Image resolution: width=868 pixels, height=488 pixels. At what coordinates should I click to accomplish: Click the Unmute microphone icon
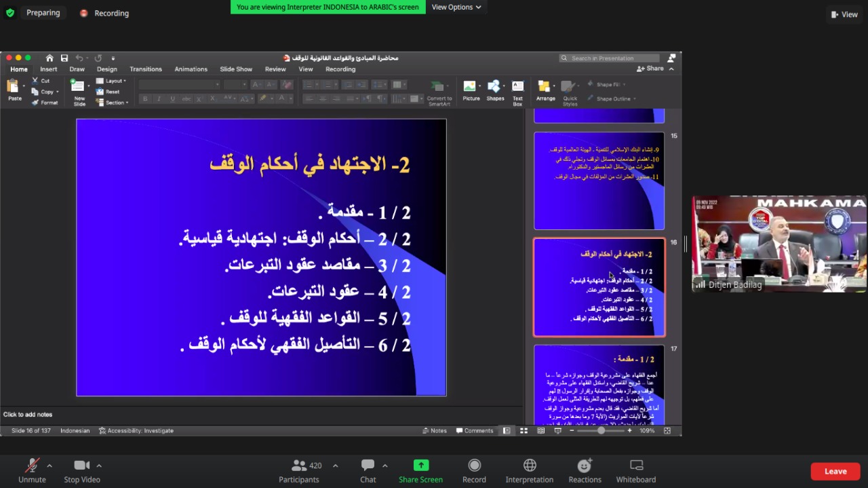click(x=32, y=466)
